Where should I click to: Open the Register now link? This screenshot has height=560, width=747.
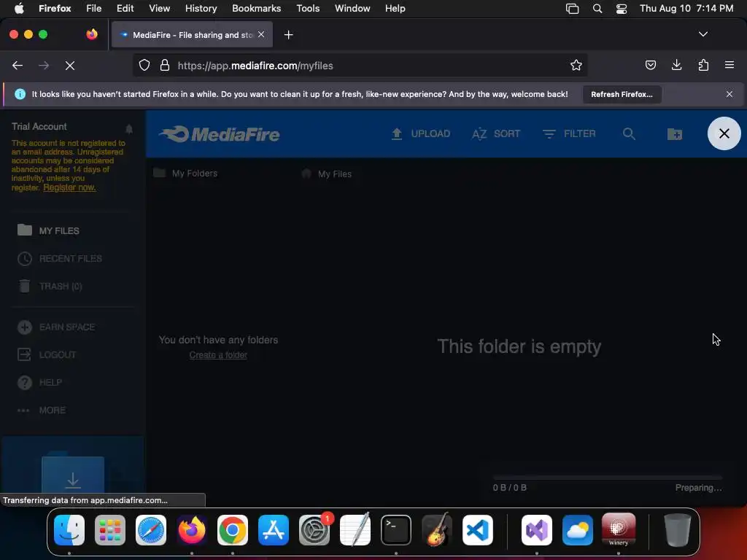69,187
